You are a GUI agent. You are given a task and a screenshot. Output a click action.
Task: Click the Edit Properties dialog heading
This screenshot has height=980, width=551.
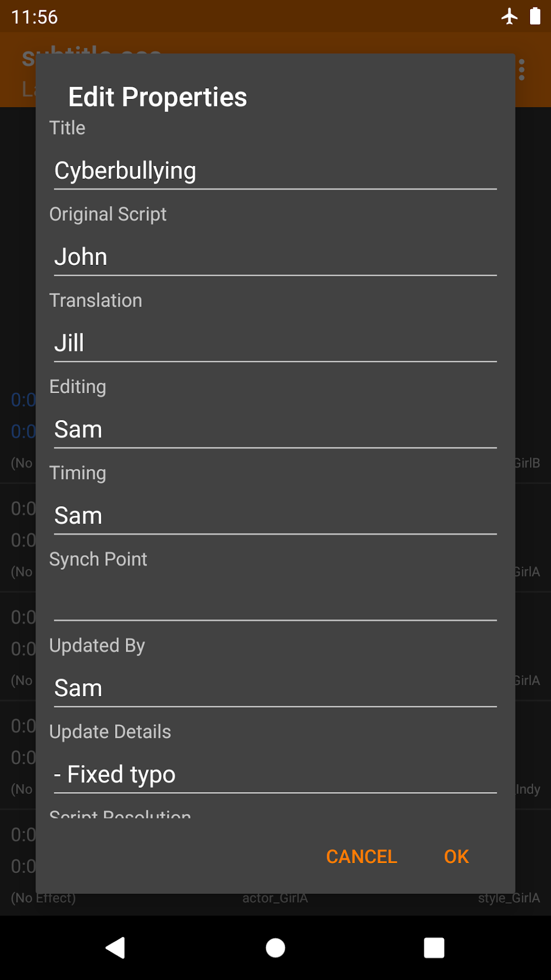pos(158,97)
